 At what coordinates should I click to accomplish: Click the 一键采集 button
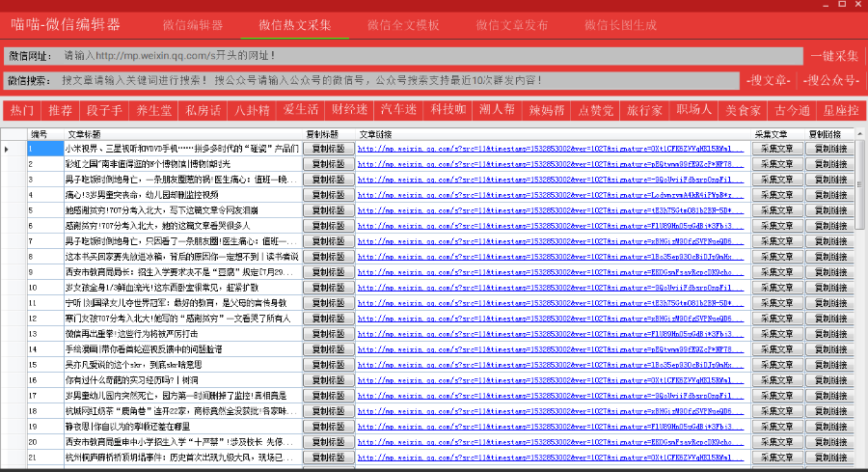pyautogui.click(x=834, y=56)
